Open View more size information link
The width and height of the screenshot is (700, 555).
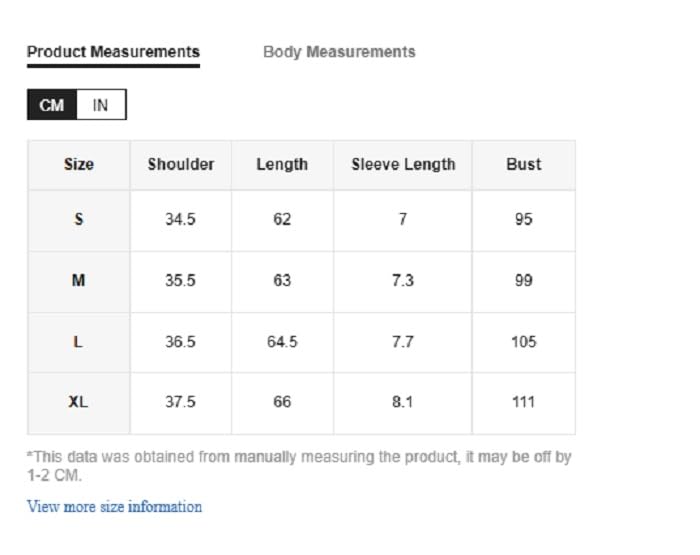(x=114, y=507)
